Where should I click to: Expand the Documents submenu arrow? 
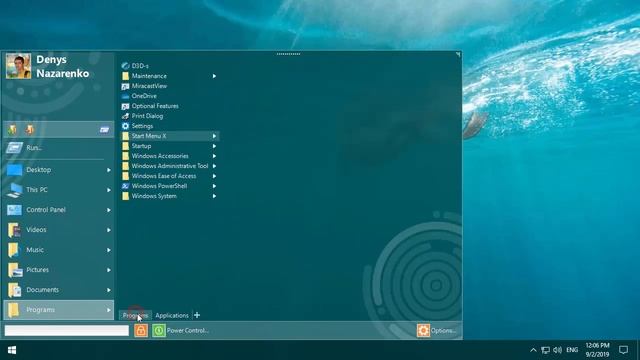coord(109,290)
